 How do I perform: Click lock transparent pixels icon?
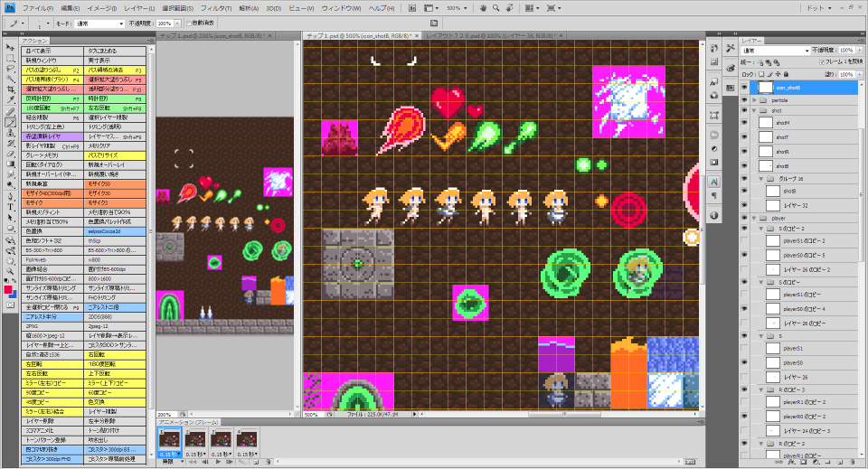click(x=761, y=74)
